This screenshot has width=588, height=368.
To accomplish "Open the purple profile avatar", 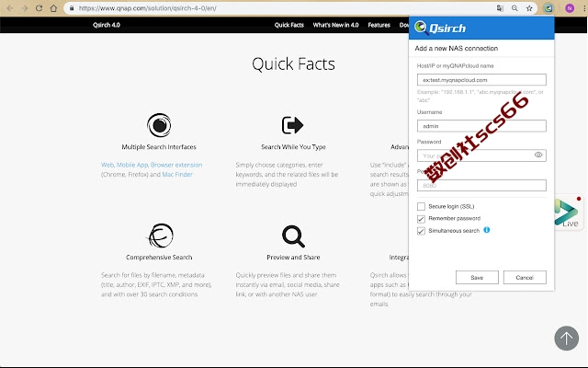I will coord(570,8).
